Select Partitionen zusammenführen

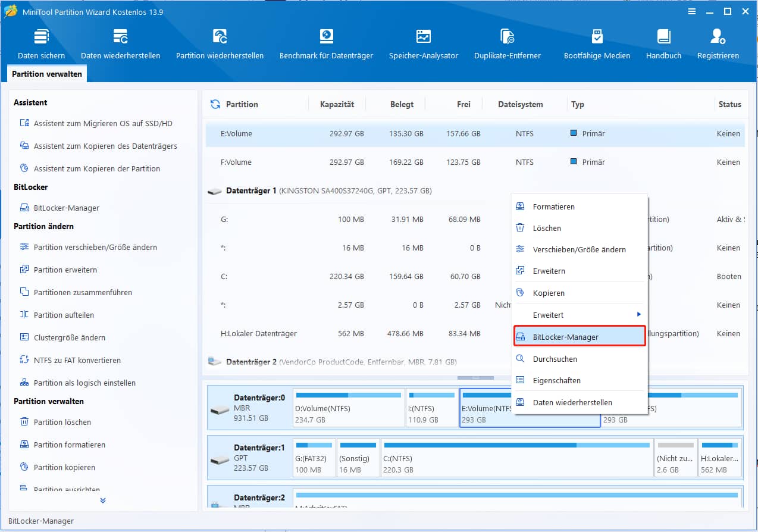76,292
